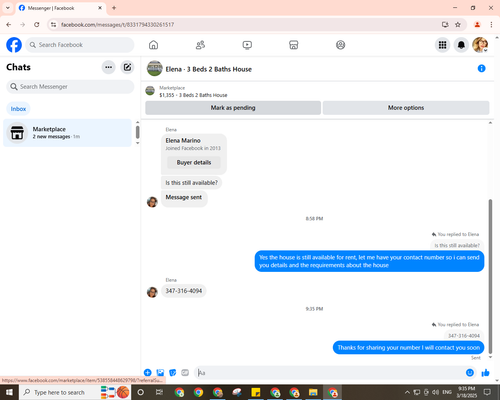Click the message text field Aa
The image size is (500, 400).
330,373
